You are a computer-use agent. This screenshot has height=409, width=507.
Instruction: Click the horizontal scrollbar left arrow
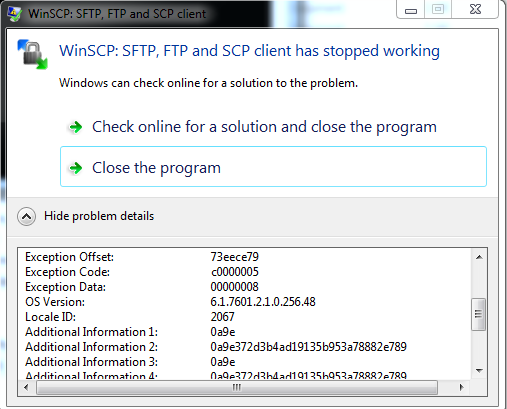coord(26,387)
